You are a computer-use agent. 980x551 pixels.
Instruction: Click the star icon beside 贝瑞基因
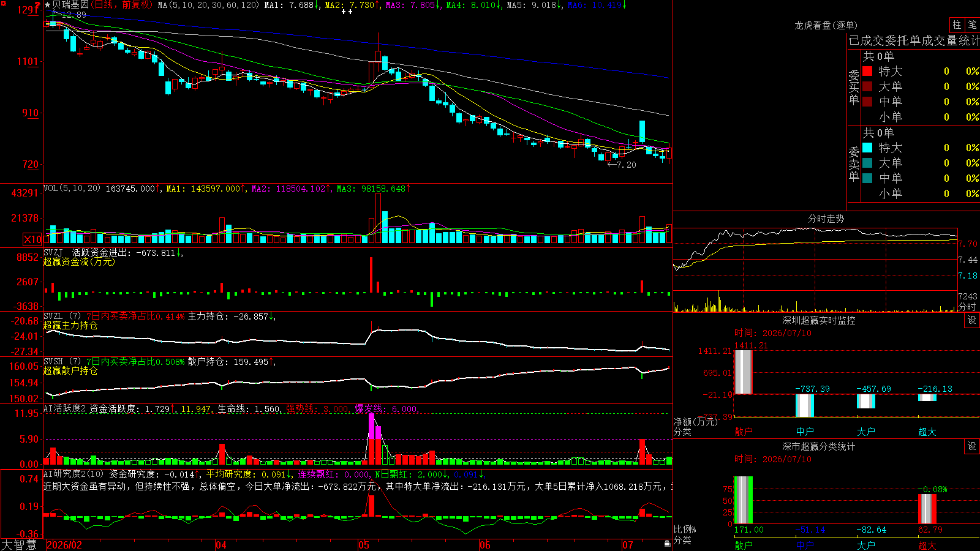tap(48, 5)
